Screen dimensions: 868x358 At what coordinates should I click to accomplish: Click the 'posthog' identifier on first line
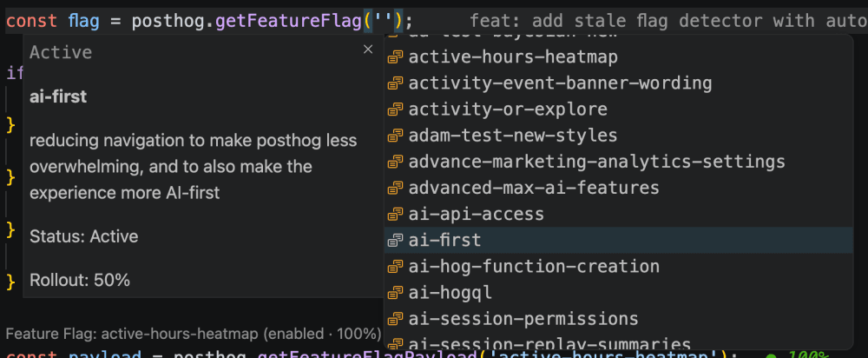(x=168, y=22)
